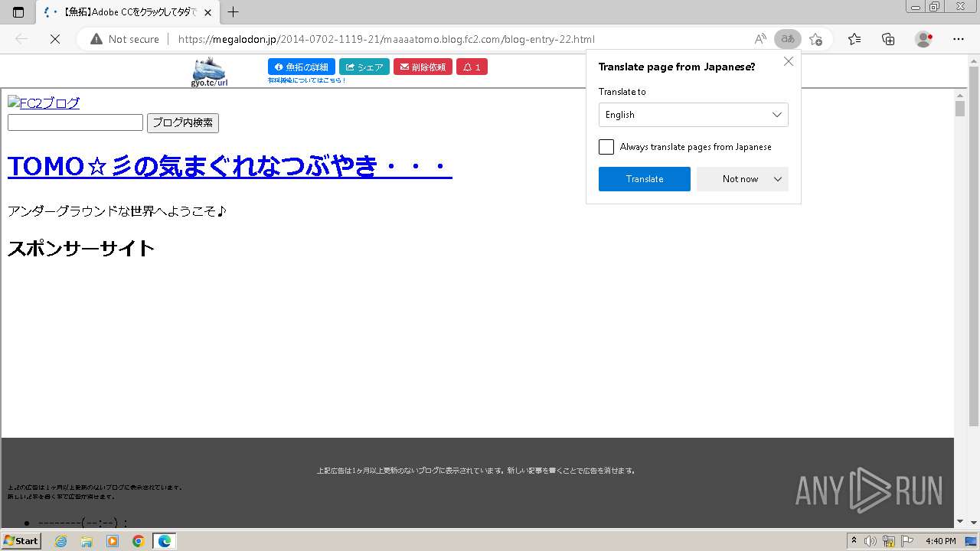
Task: Open Internet Explorer from taskbar
Action: [61, 541]
